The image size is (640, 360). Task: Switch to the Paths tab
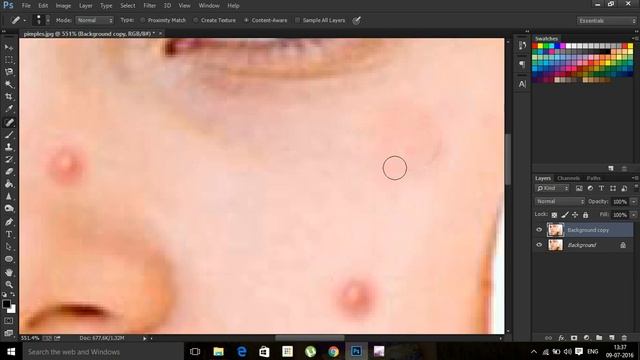point(593,178)
